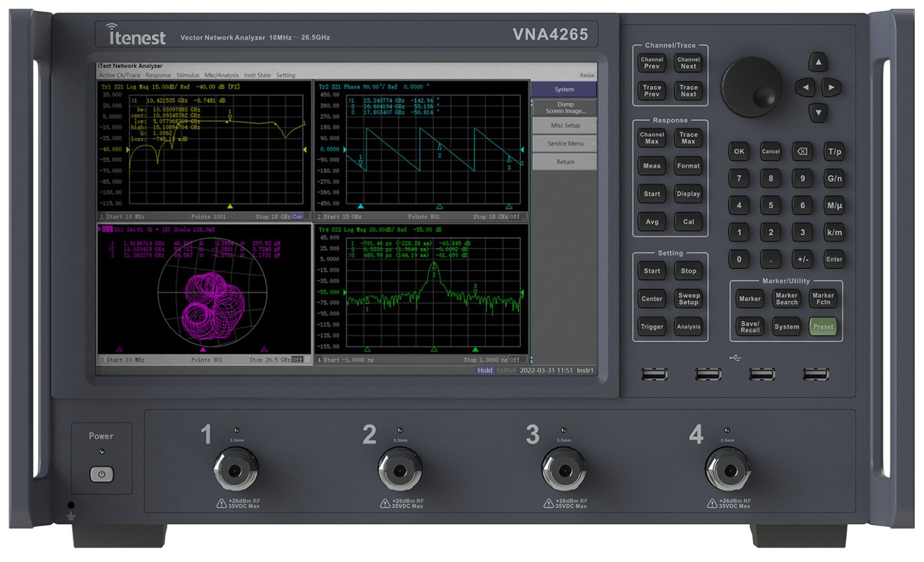924x562 pixels.
Task: Select the Channel Prev key
Action: 652,63
